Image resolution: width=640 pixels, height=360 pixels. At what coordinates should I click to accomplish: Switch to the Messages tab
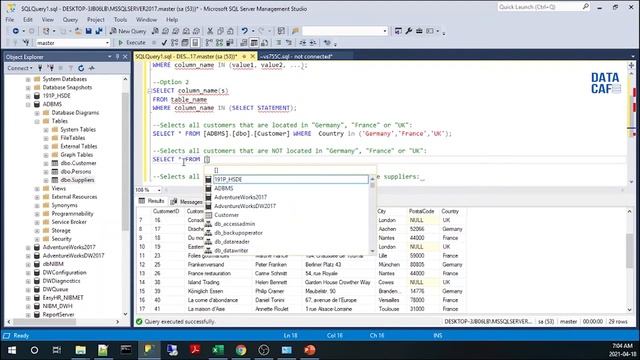click(187, 202)
